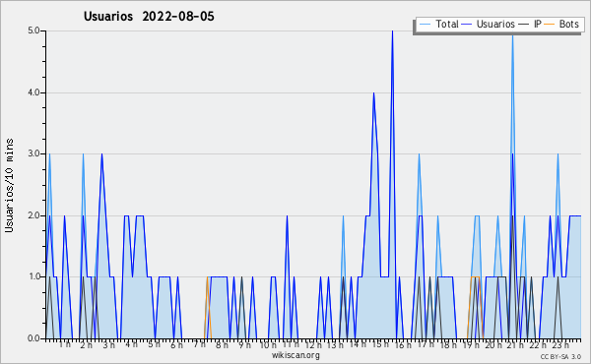Click the '23 h' x-axis label
The height and width of the screenshot is (364, 591).
point(560,344)
